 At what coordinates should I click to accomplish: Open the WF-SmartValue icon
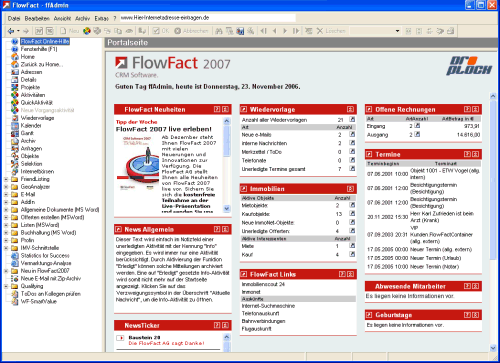click(x=15, y=302)
